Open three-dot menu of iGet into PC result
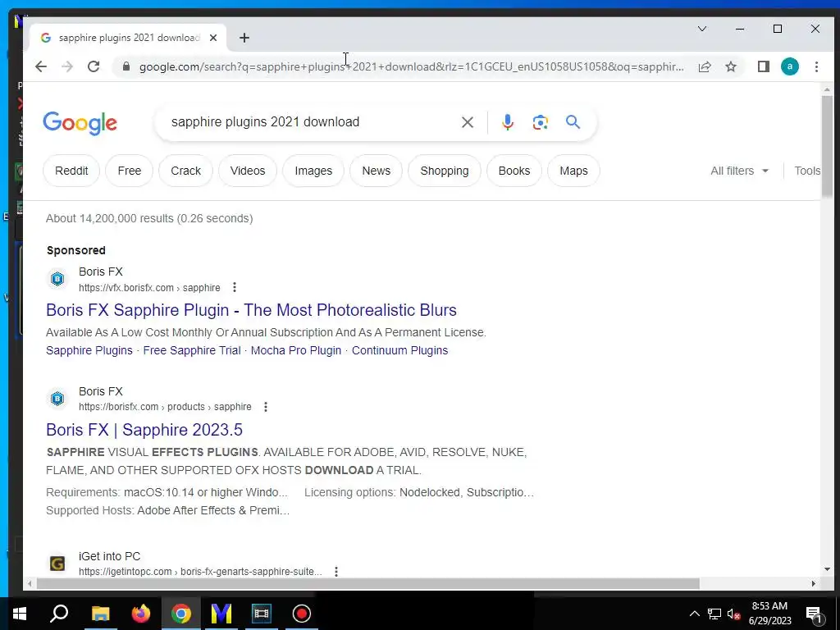 [336, 572]
